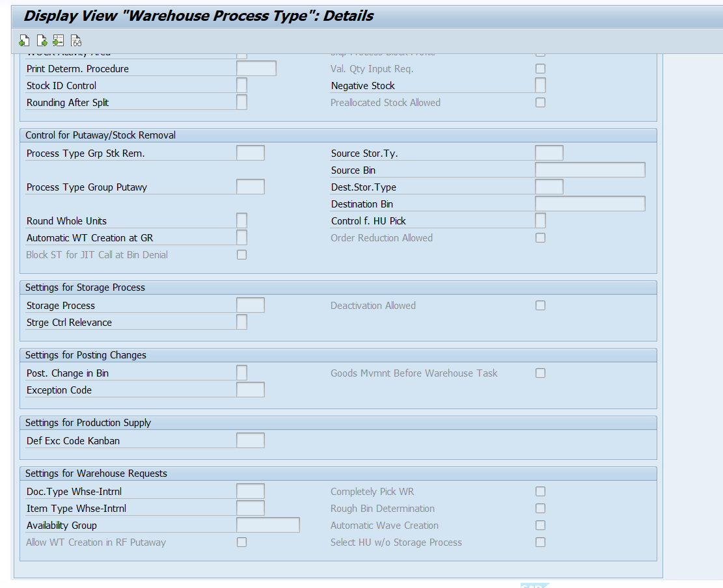Enable Completely Pick WR checkbox
723x588 pixels.
pos(540,492)
